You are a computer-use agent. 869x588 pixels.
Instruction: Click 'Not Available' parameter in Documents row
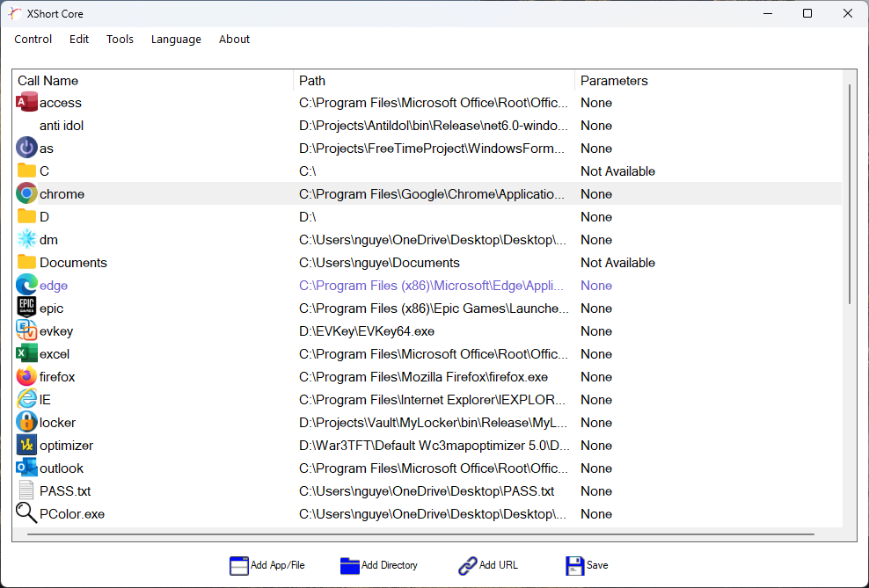click(618, 263)
